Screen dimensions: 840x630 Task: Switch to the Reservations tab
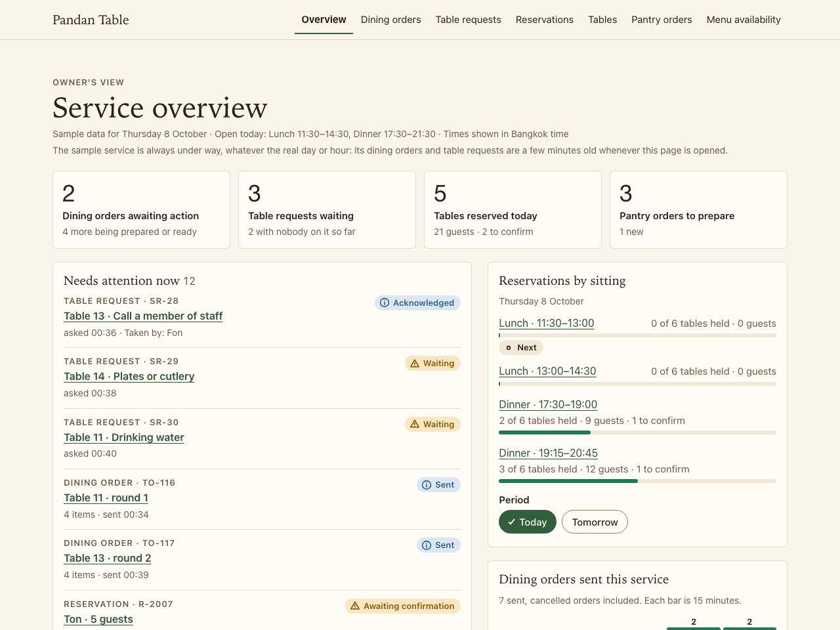click(x=545, y=20)
